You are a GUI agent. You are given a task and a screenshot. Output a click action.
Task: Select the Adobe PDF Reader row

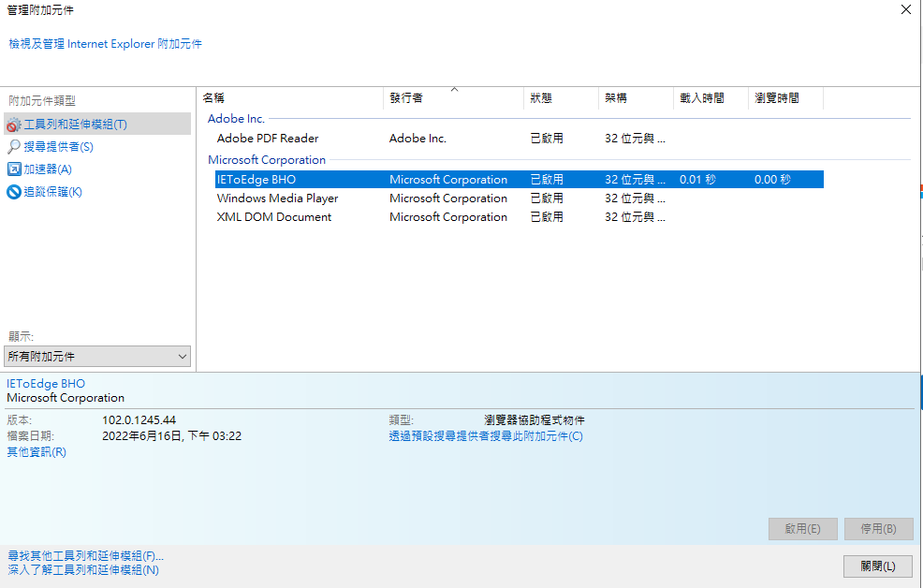pos(520,139)
